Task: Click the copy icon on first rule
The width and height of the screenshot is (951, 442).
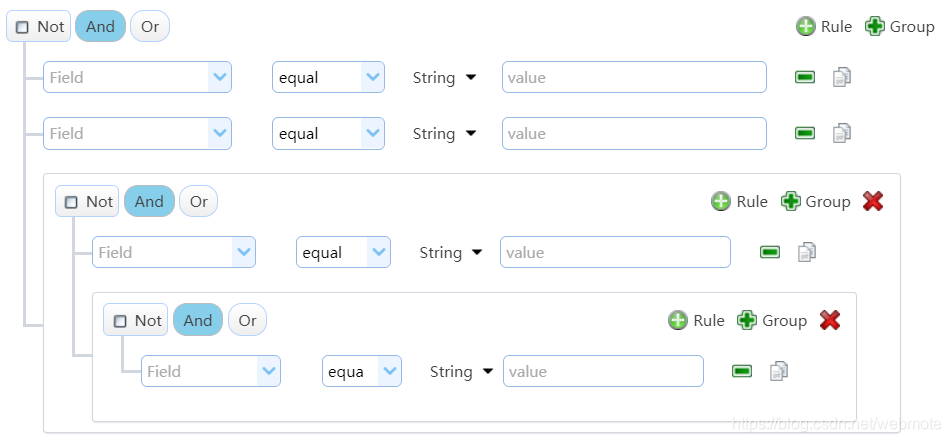Action: coord(842,77)
